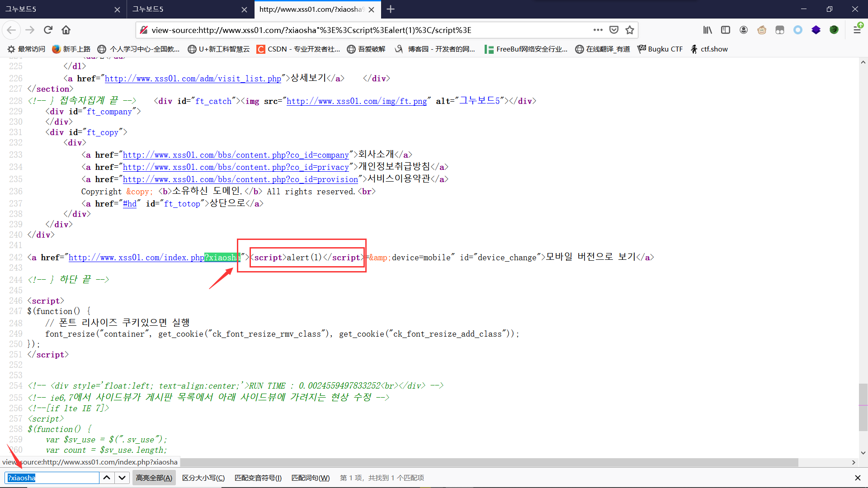Switch to the second 그누보드5 tab

(190, 9)
